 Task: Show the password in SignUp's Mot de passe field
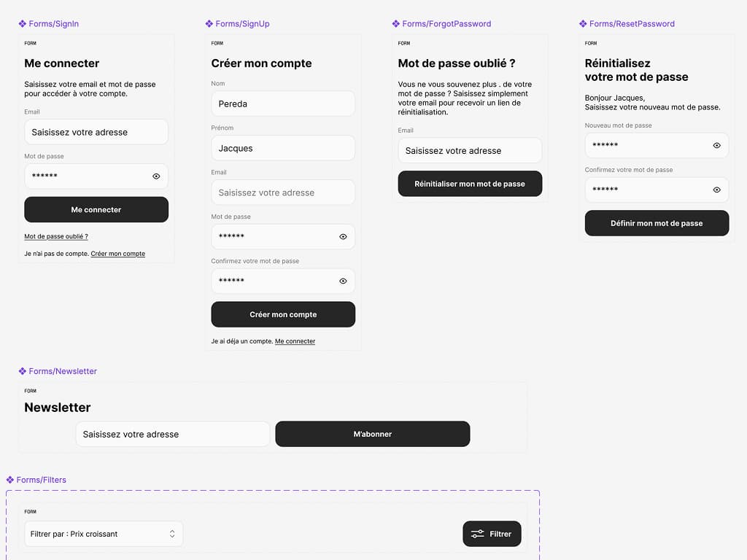[343, 236]
